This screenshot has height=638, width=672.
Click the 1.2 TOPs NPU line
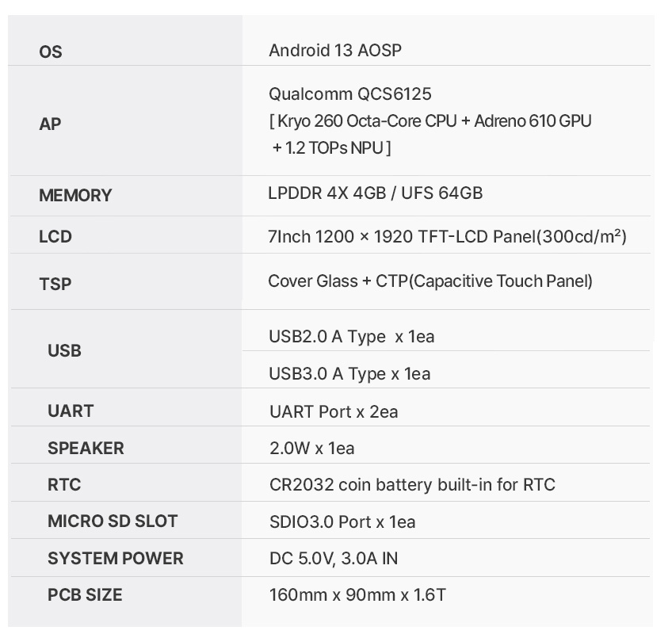click(332, 148)
